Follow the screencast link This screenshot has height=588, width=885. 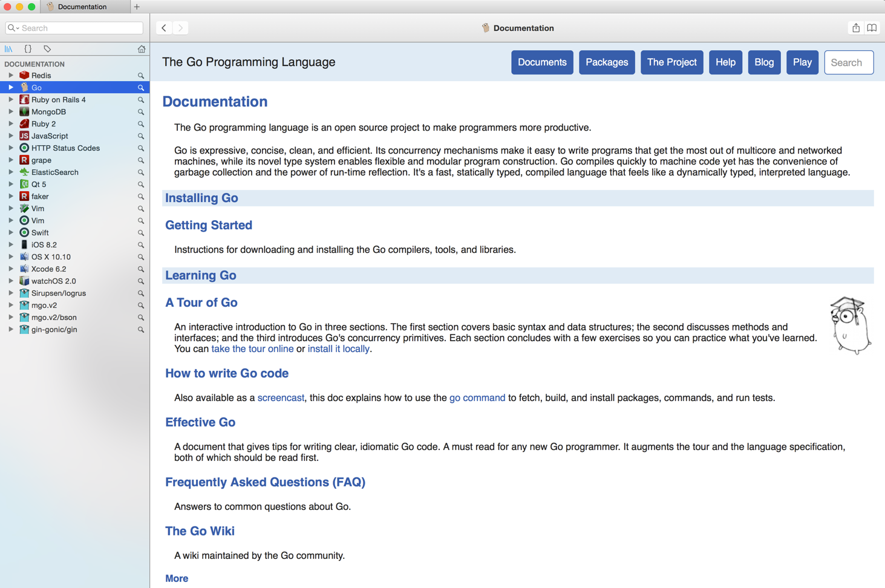281,398
